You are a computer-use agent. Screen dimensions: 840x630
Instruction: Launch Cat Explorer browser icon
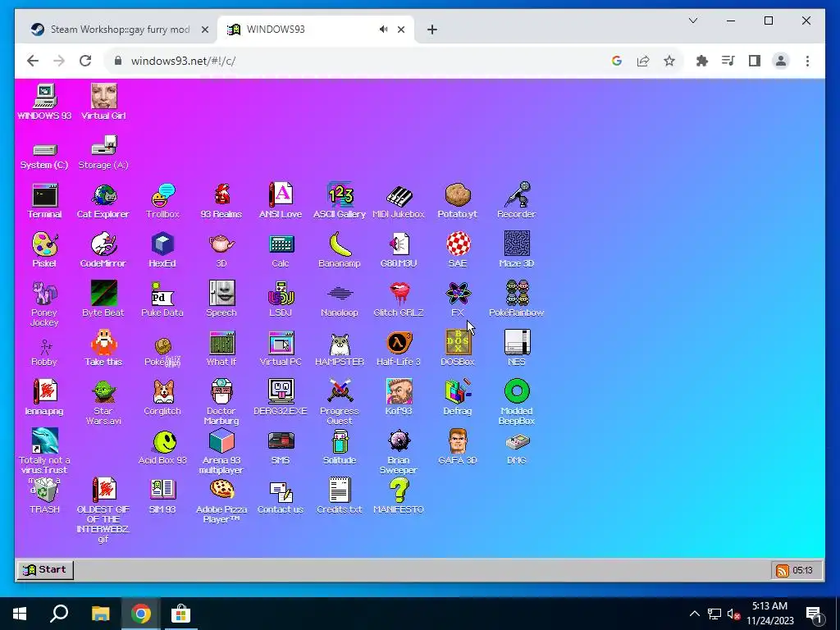click(104, 196)
